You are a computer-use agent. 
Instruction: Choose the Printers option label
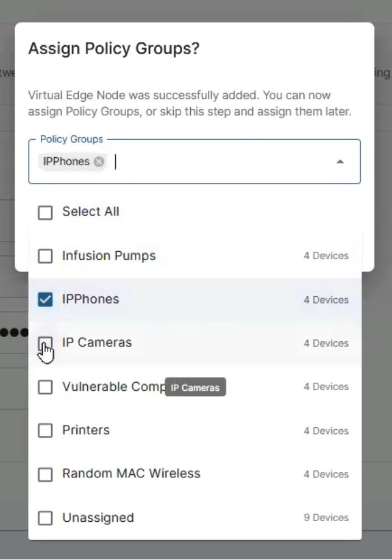tap(86, 430)
